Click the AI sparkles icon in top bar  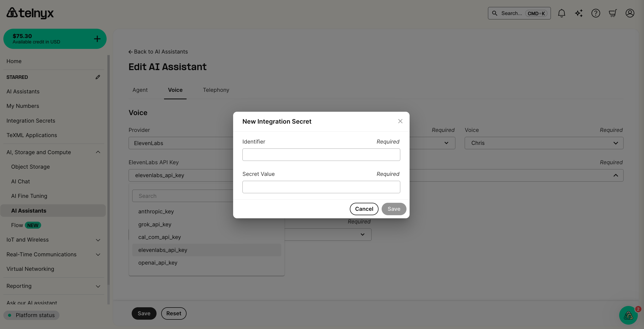pos(579,13)
